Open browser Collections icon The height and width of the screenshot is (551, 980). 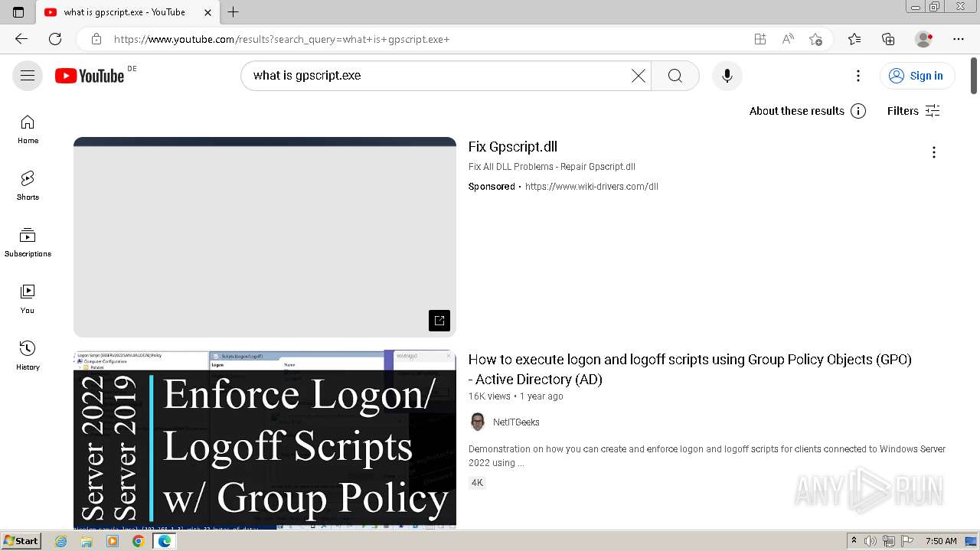[x=888, y=39]
